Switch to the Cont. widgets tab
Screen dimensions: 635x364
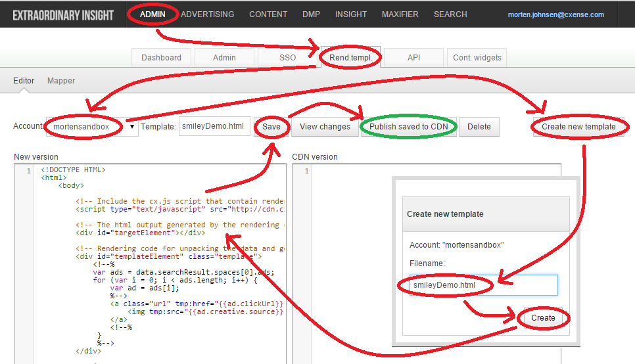coord(477,58)
